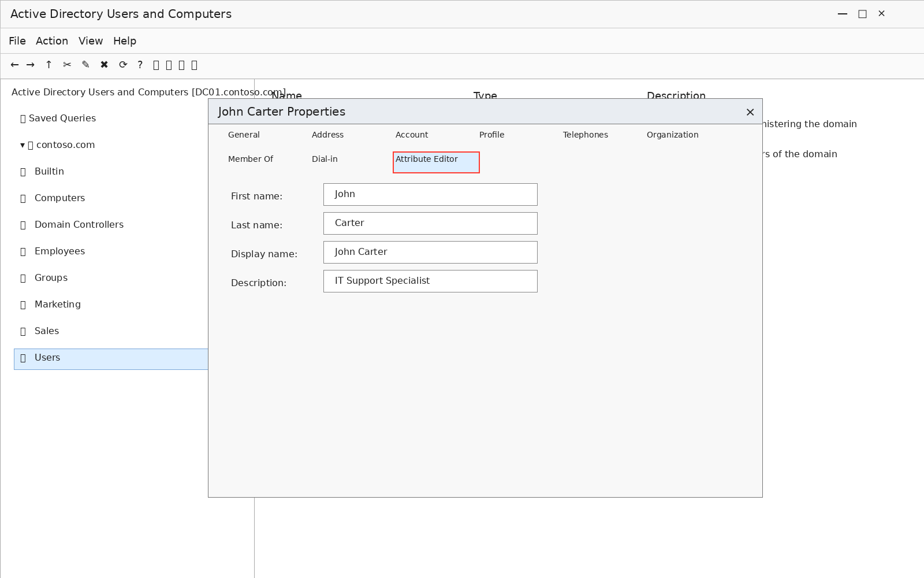Click the Type column header
This screenshot has width=924, height=578.
coord(485,95)
